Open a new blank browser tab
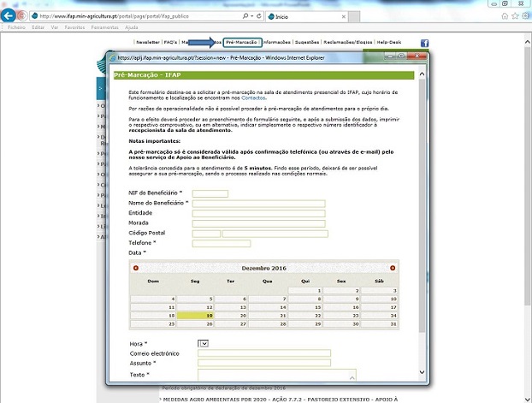 (x=354, y=16)
